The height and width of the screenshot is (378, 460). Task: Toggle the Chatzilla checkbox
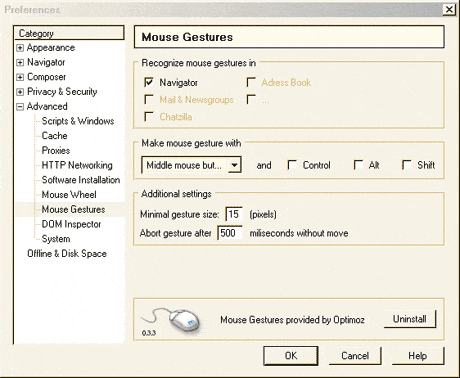point(149,117)
